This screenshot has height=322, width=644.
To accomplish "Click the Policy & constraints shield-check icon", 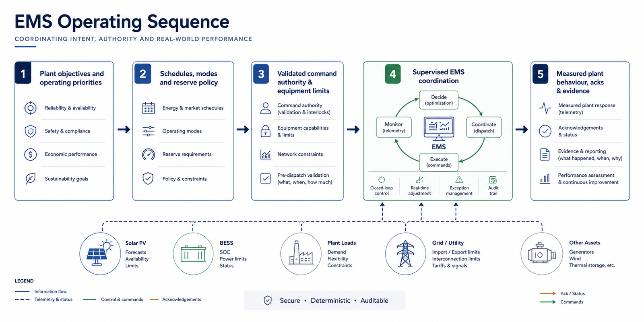I will (x=149, y=178).
